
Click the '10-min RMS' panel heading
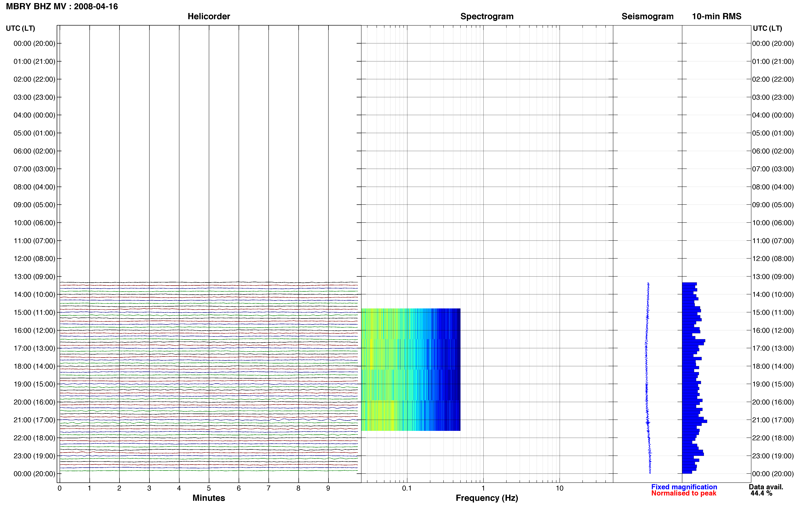pos(717,16)
